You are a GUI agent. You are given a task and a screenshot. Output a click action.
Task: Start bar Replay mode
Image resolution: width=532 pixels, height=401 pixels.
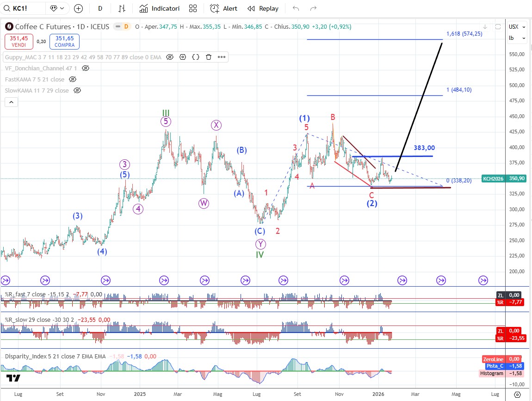point(263,8)
